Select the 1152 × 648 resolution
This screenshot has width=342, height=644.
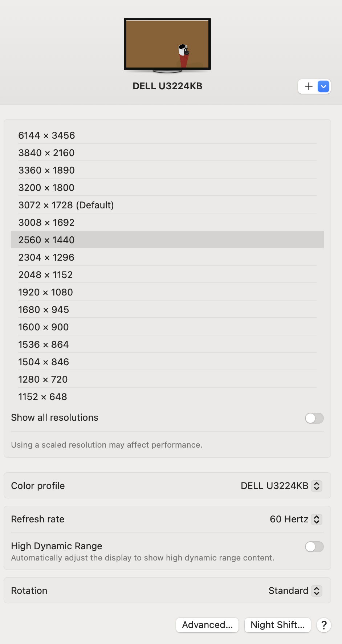tap(167, 397)
